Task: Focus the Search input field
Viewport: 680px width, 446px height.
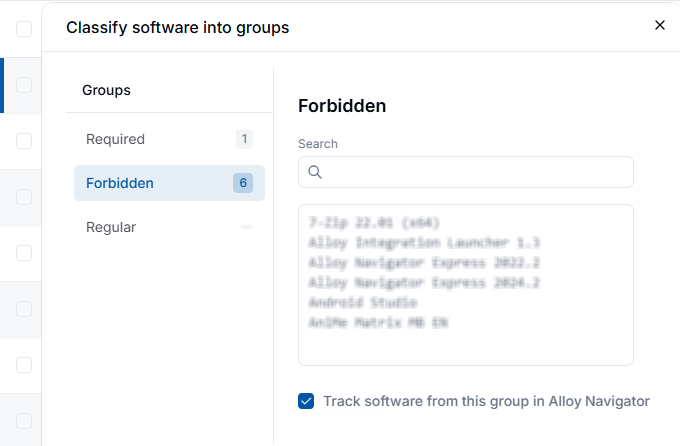Action: tap(466, 172)
